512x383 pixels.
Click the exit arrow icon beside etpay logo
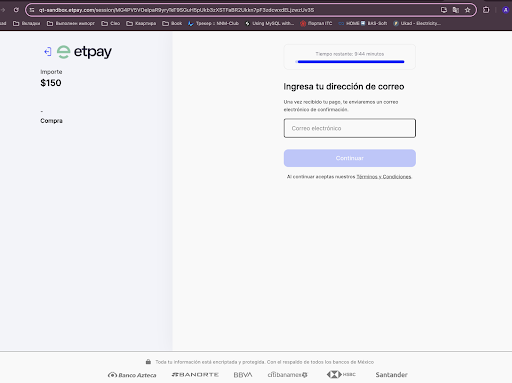[x=48, y=52]
